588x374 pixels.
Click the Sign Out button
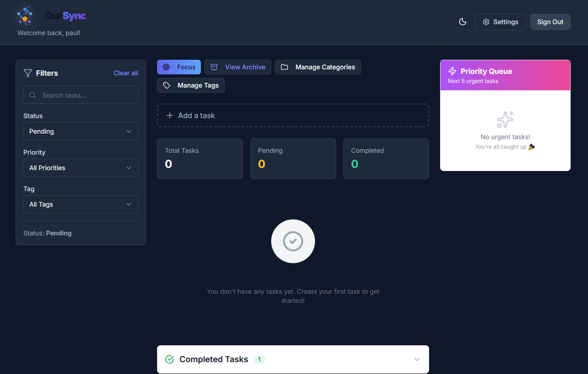tap(550, 21)
